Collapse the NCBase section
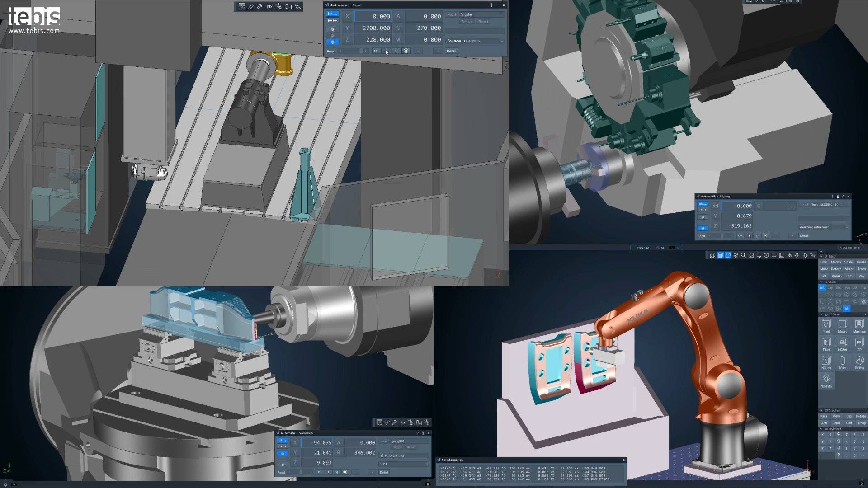The image size is (868, 488). [821, 314]
